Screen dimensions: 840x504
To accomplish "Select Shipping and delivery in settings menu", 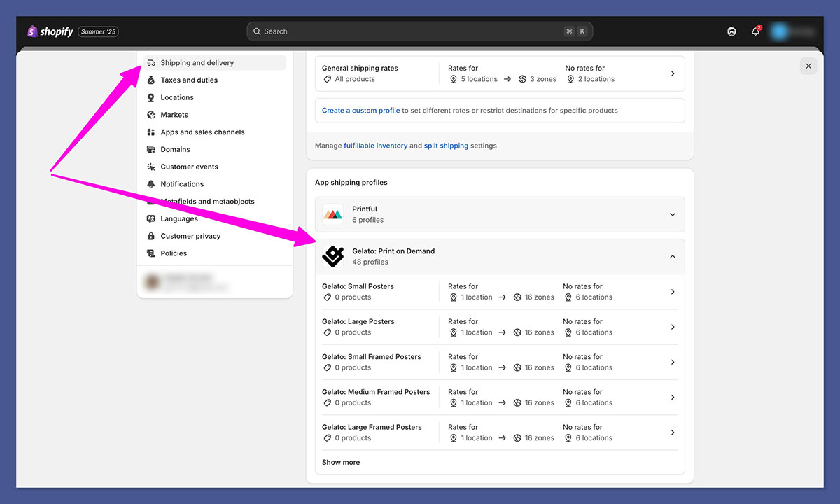I will click(x=215, y=63).
